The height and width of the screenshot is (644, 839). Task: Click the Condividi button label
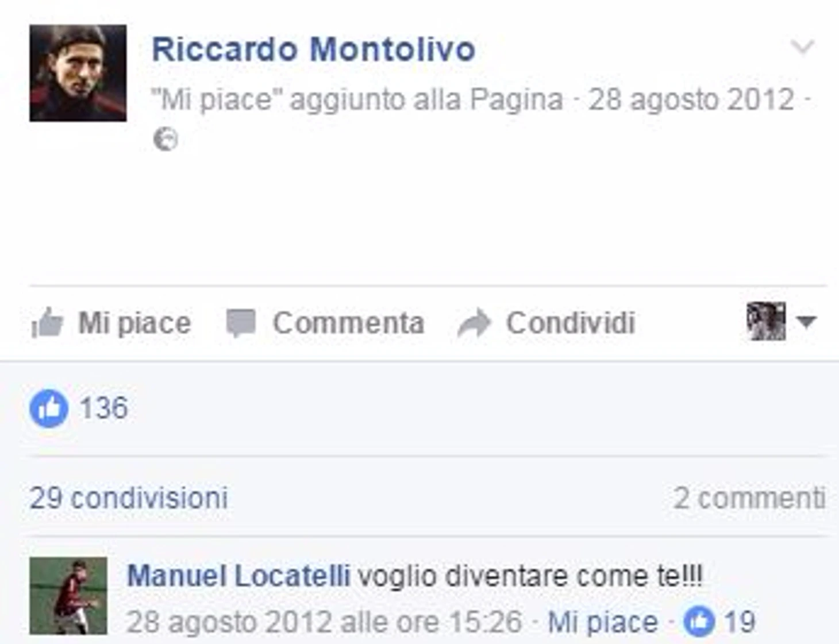tap(571, 323)
